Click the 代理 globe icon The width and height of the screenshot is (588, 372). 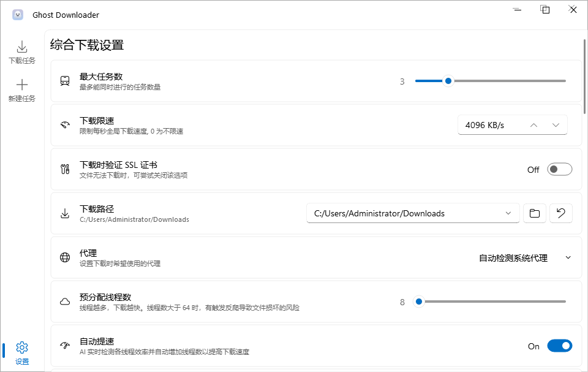click(x=65, y=257)
